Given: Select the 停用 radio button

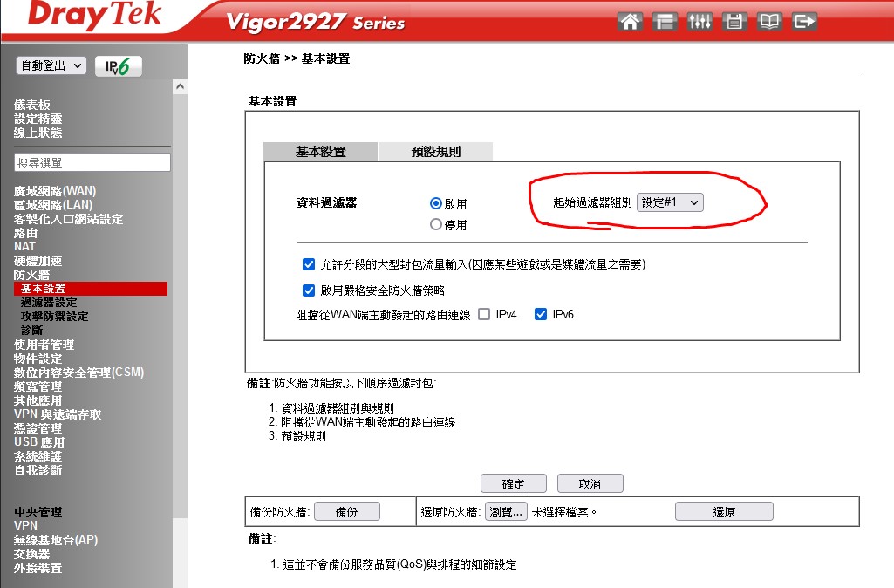Looking at the screenshot, I should 436,224.
